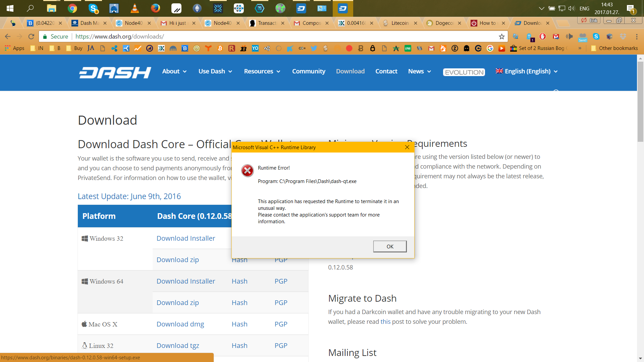Click the scrollbar down arrow
Viewport: 644px width, 362px height.
tap(640, 359)
